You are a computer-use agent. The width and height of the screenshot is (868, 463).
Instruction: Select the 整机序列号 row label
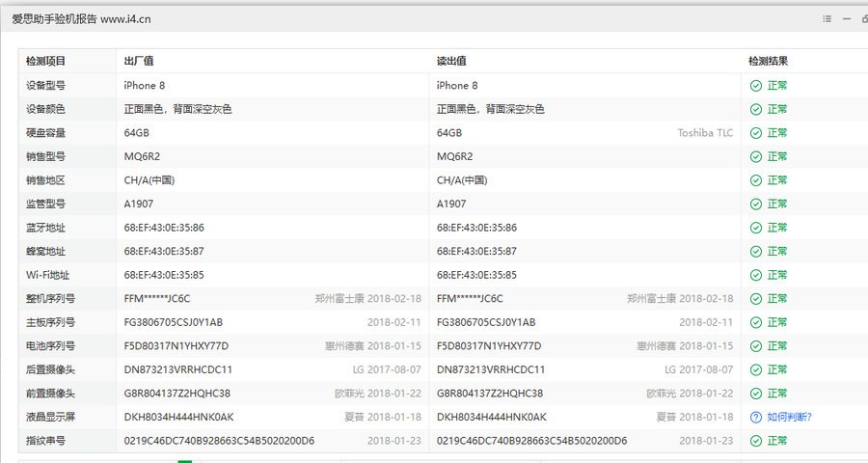pos(50,298)
